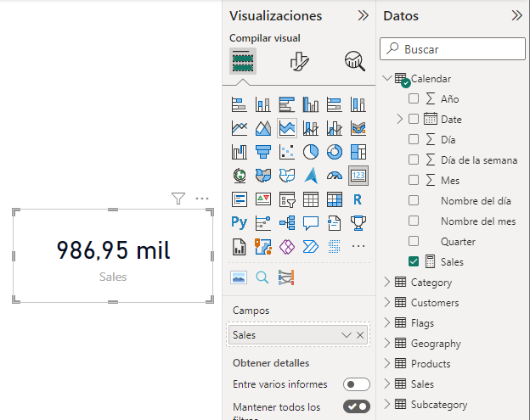530x420 pixels.
Task: Remove Sales field from Campos well
Action: [360, 335]
